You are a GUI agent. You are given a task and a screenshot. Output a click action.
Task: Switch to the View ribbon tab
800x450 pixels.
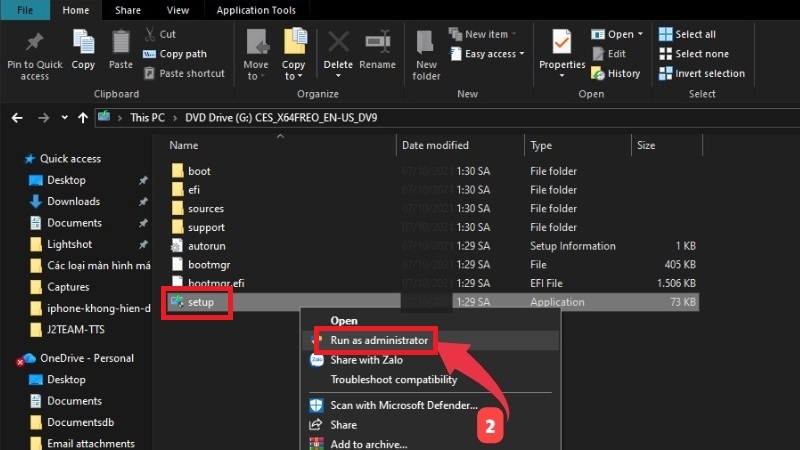click(178, 10)
